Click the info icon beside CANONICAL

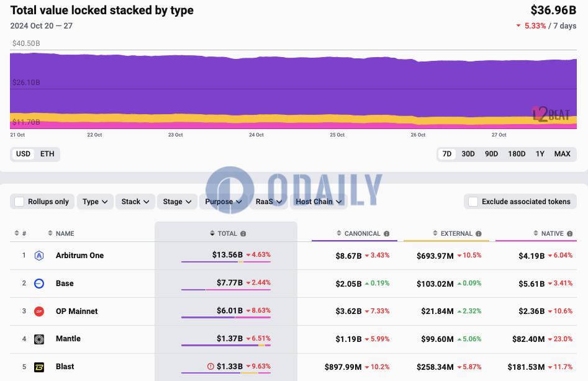386,234
